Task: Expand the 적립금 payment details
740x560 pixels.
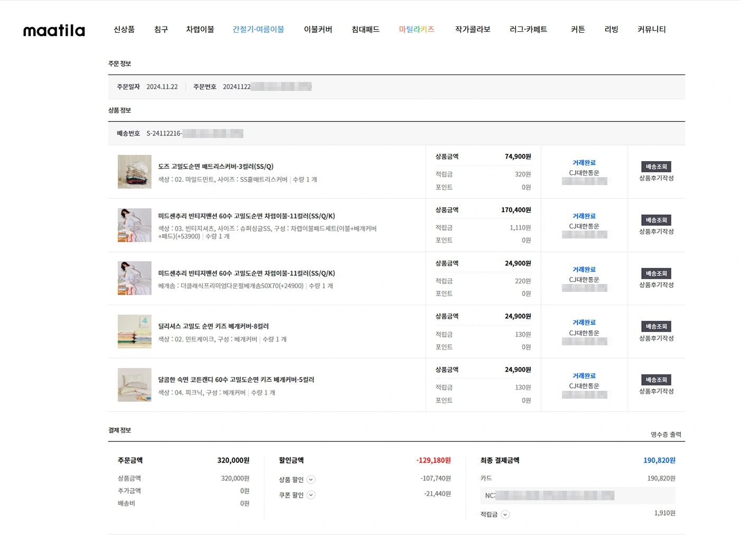Action: pyautogui.click(x=505, y=514)
